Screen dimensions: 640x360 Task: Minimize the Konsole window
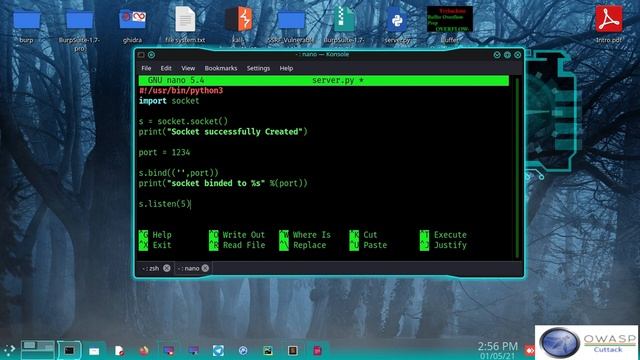497,55
